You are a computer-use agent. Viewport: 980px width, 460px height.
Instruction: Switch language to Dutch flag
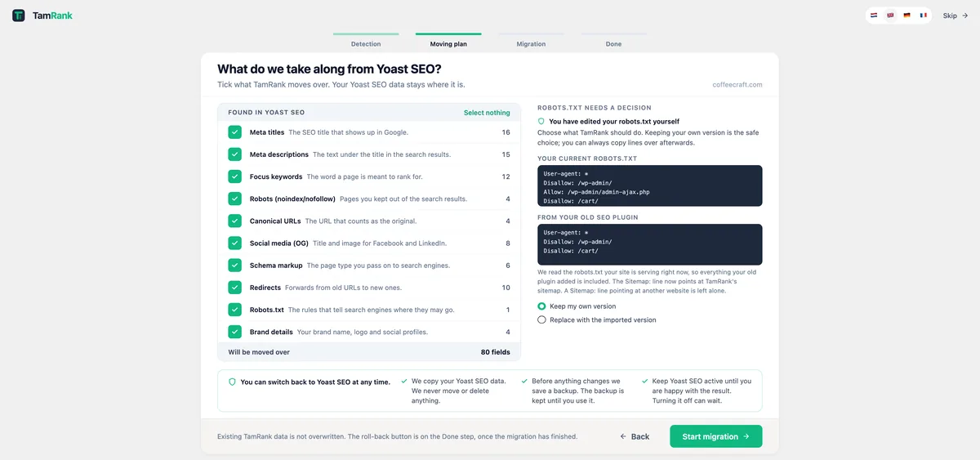coord(873,16)
